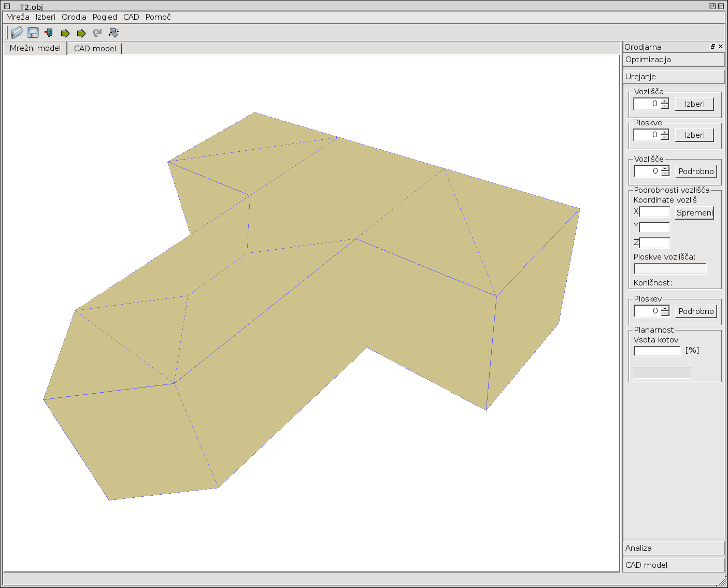Open the Orodja menu
728x588 pixels.
pyautogui.click(x=74, y=17)
